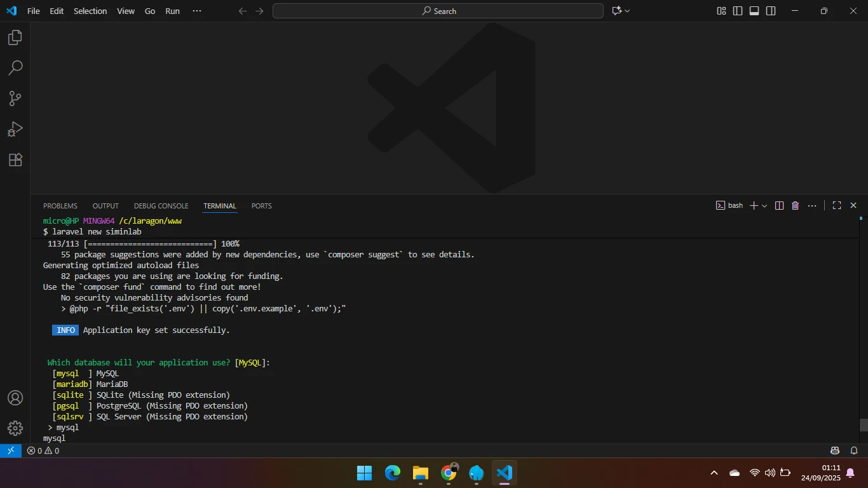Open the Copilot chat dropdown arrow
Screen dimensions: 868x488
(627, 11)
